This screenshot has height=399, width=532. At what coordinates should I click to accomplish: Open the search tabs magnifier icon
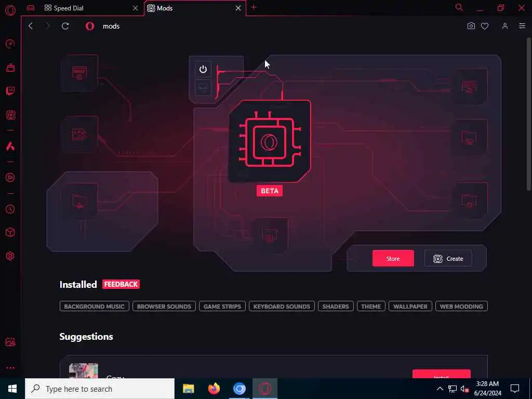(x=459, y=7)
